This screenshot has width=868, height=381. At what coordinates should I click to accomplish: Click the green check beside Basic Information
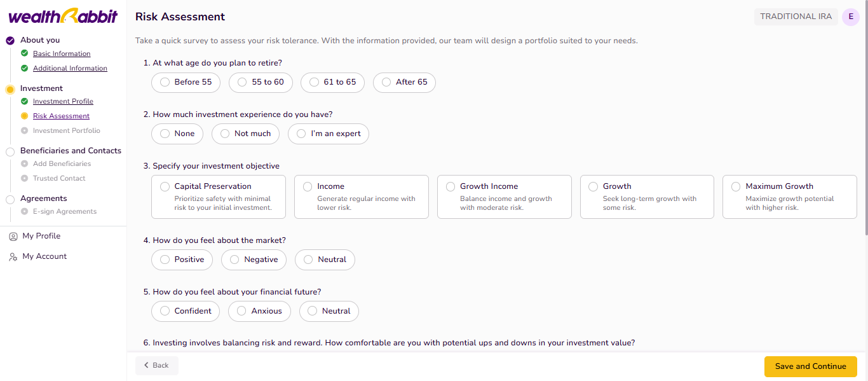coord(25,53)
